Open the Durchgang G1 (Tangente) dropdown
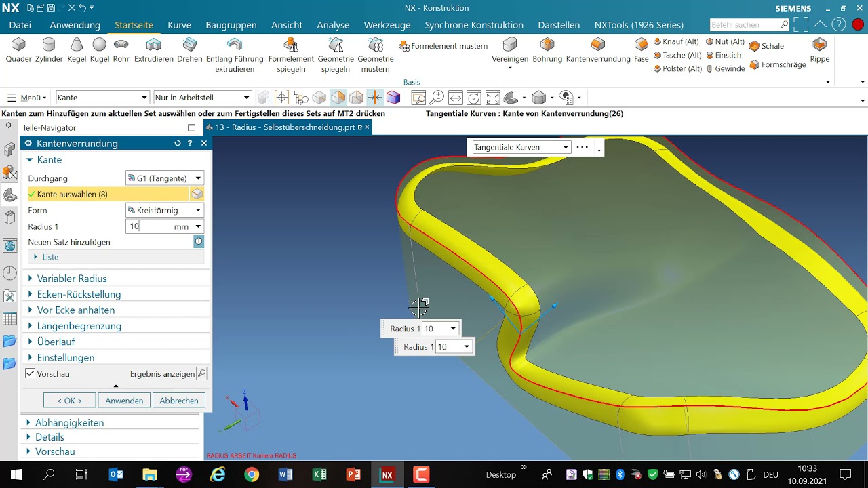 tap(165, 178)
